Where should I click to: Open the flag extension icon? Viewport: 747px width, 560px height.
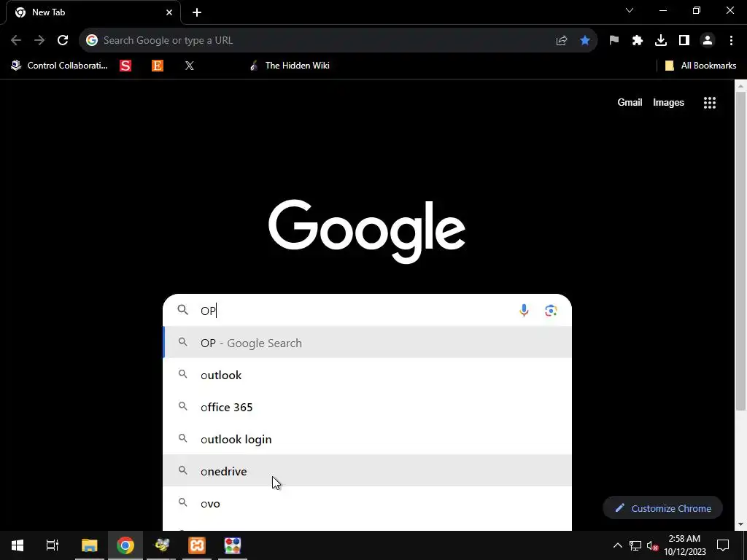(x=614, y=41)
